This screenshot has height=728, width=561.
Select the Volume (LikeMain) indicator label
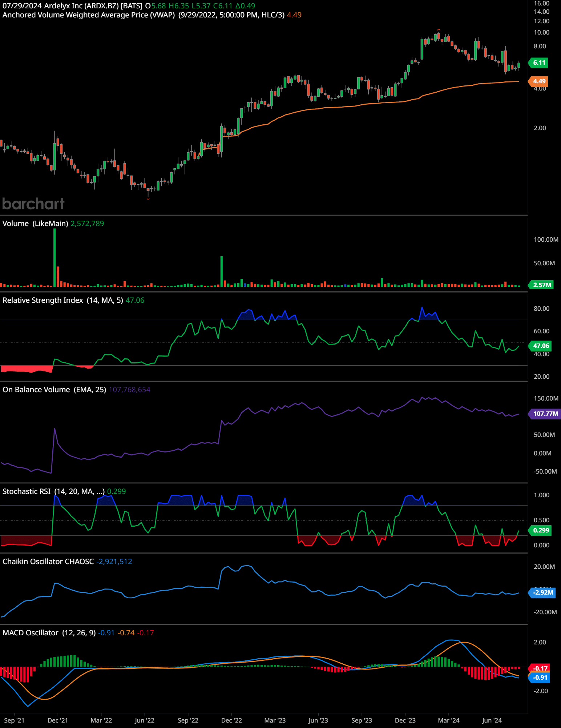point(35,224)
